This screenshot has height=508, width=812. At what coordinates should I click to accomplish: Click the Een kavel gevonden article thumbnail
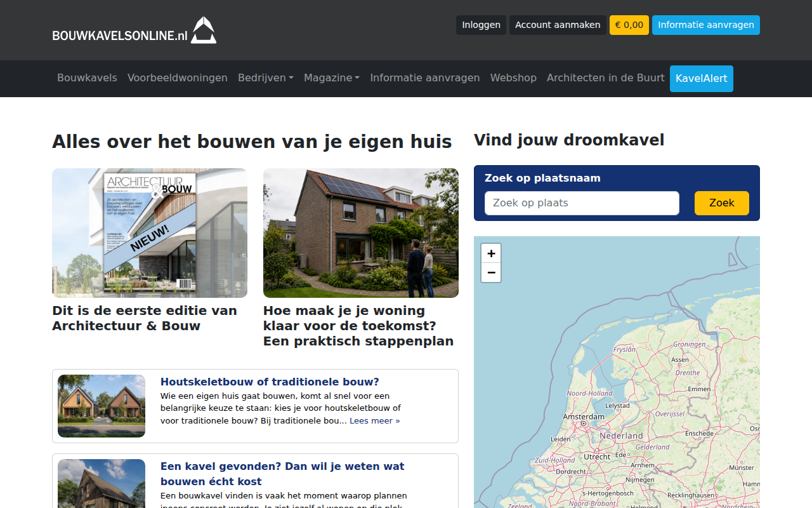(101, 484)
